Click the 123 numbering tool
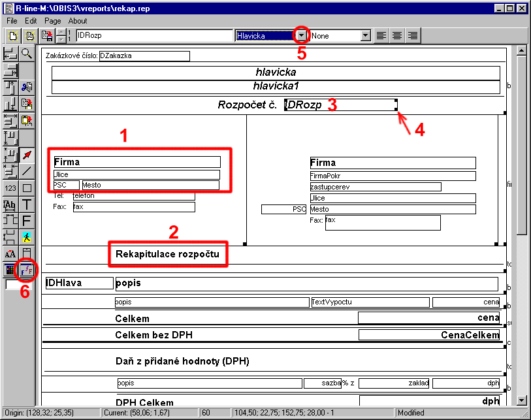This screenshot has width=531, height=420. 10,188
